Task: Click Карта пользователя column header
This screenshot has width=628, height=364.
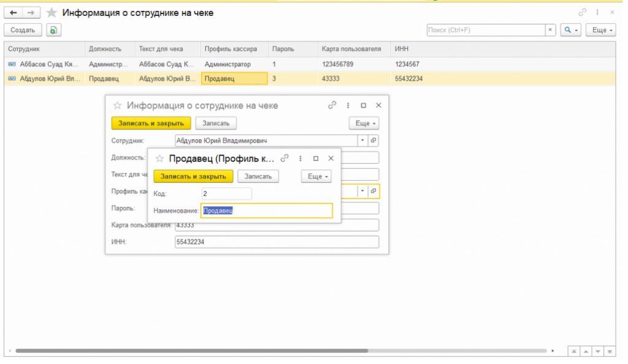Action: pos(354,49)
